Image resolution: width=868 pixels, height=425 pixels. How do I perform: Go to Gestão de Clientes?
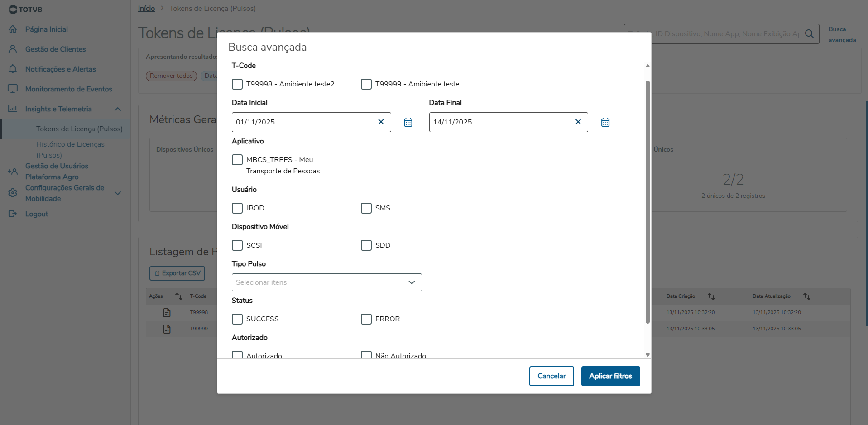(x=55, y=49)
